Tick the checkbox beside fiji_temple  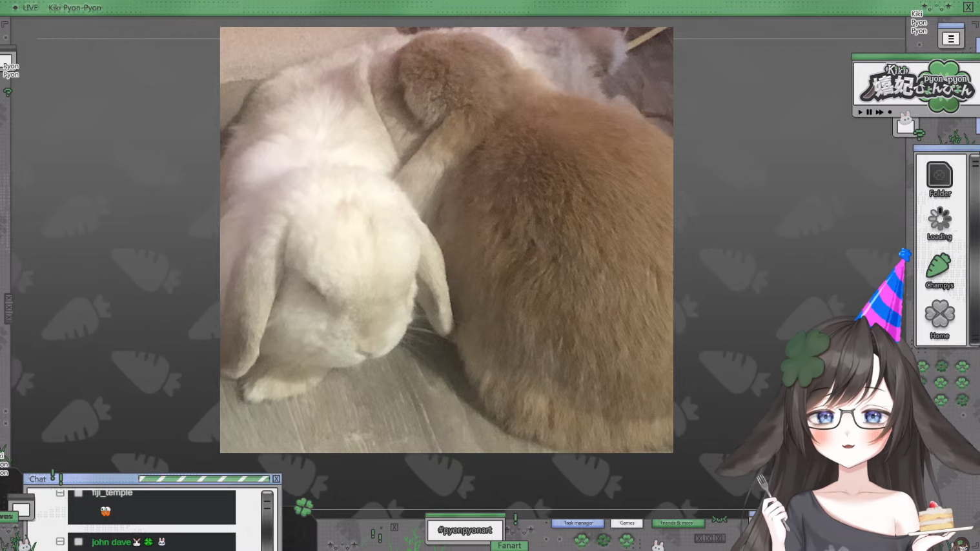click(x=78, y=493)
